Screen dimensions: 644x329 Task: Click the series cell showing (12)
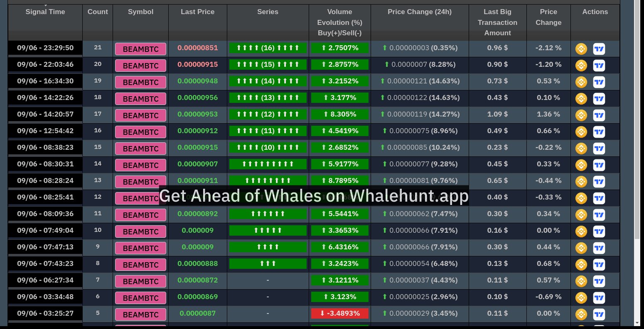coord(268,115)
